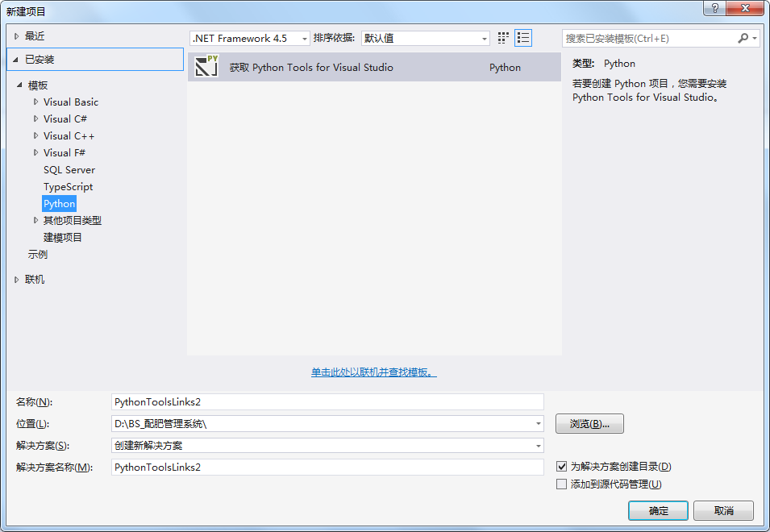The width and height of the screenshot is (770, 532).
Task: Expand the Visual C# node arrow
Action: point(35,118)
